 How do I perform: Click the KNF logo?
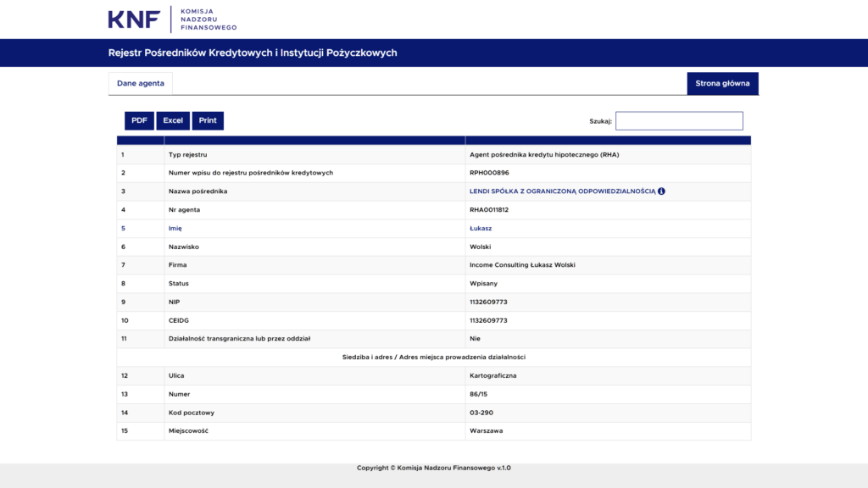point(134,19)
